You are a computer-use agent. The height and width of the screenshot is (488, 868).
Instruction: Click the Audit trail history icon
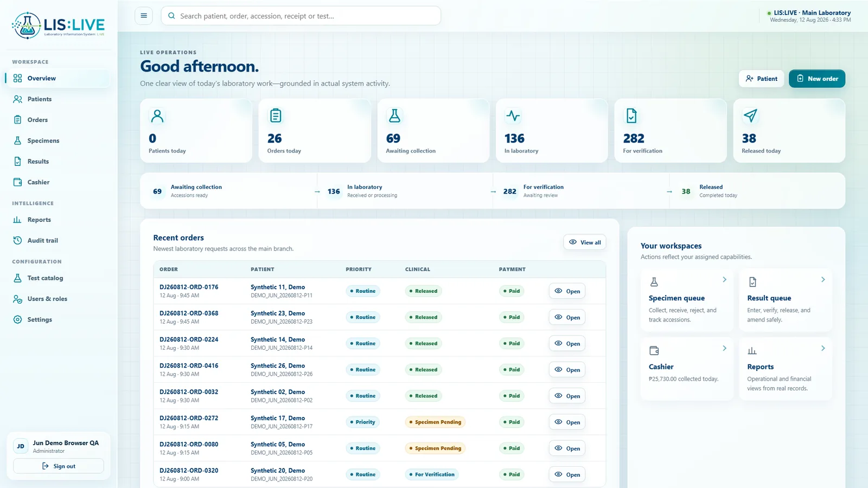pyautogui.click(x=17, y=240)
